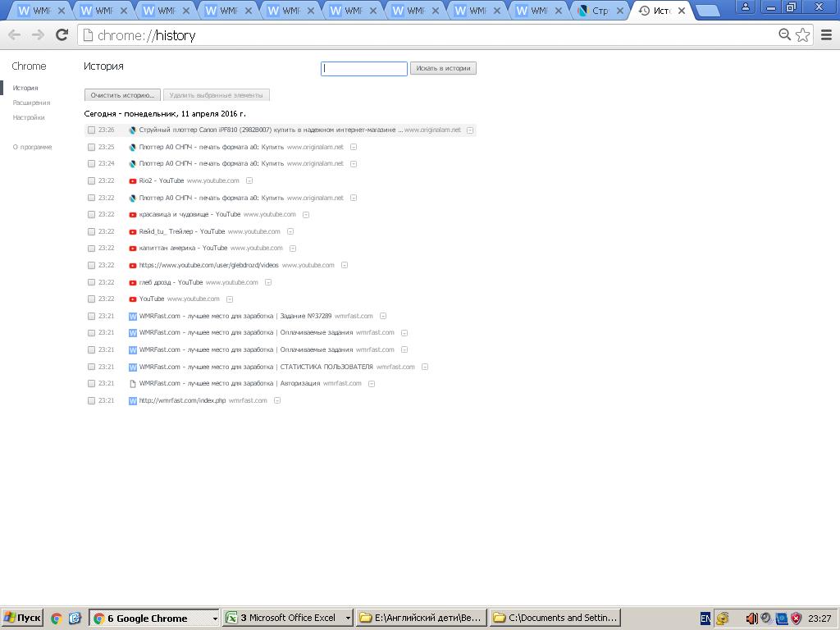This screenshot has width=840, height=630.
Task: Open dropdown next to красавица и чудовище
Action: pos(306,215)
